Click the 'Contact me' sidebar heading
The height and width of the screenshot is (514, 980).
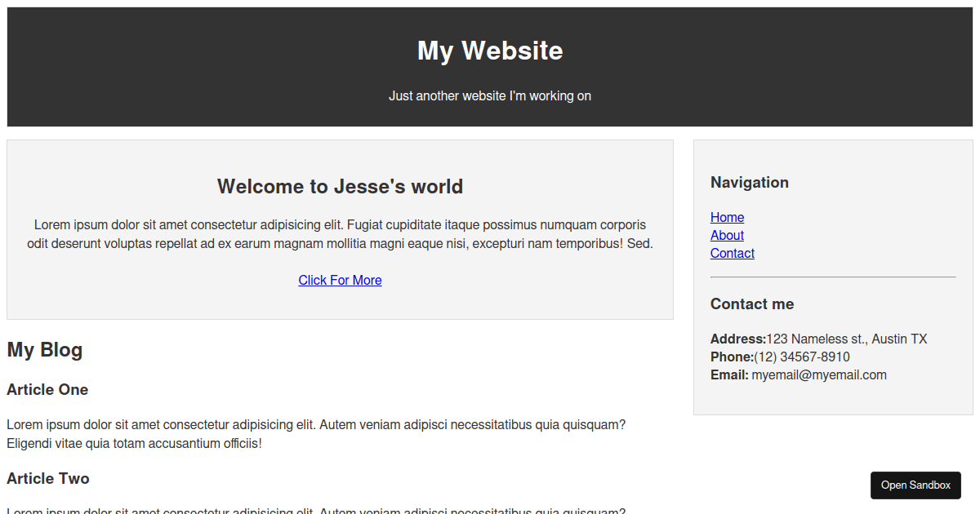coord(752,304)
